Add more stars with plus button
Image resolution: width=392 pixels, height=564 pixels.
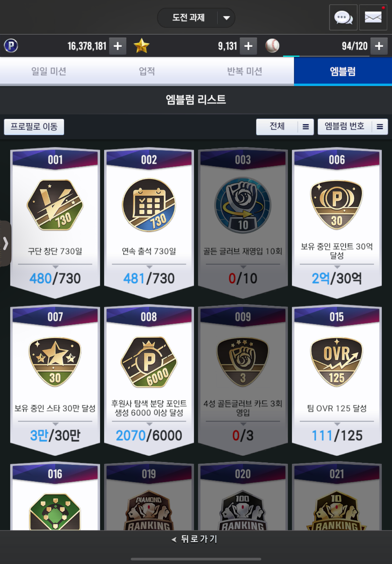pos(248,46)
